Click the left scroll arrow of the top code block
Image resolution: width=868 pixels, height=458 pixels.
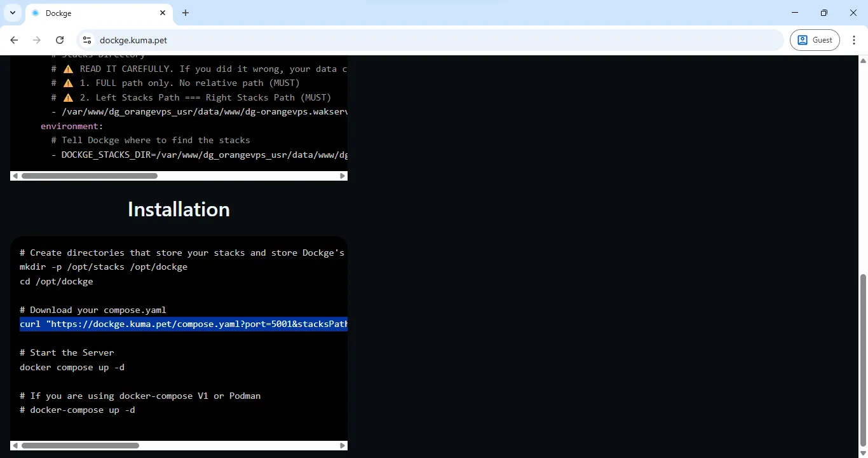(x=15, y=176)
